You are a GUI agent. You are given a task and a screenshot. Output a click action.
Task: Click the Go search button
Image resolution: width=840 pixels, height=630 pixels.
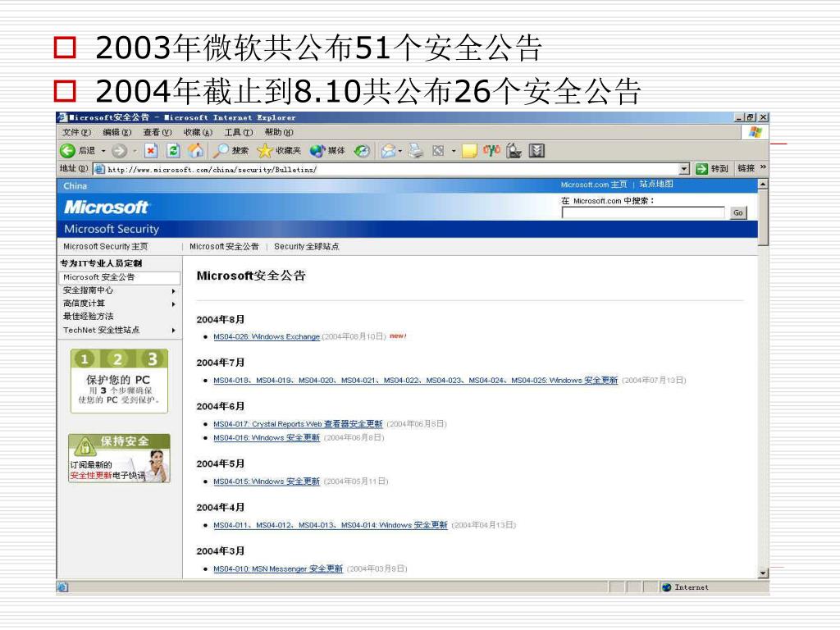tap(737, 212)
